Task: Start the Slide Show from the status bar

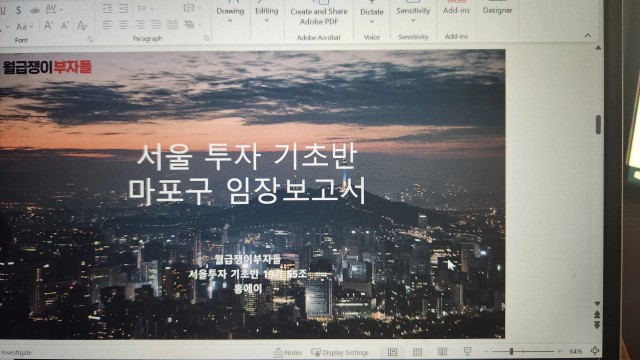Action: click(x=467, y=351)
